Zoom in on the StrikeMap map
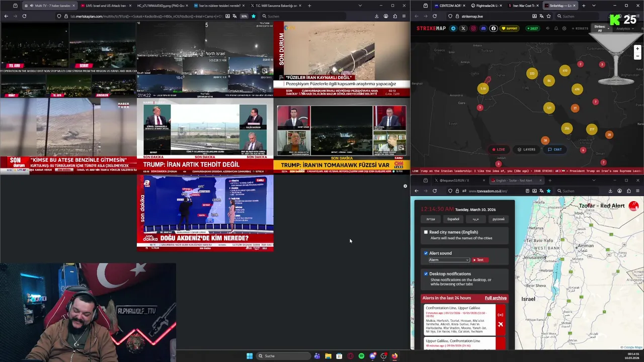 (x=637, y=49)
